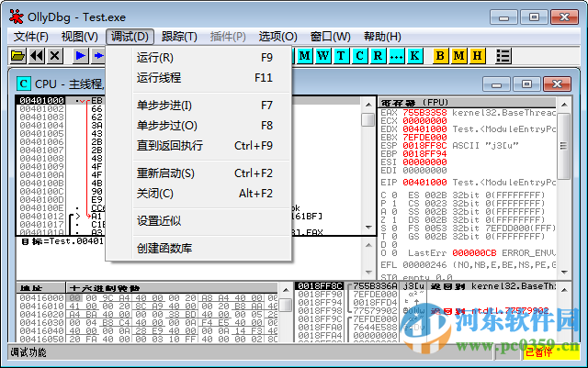This screenshot has height=368, width=588.
Task: Open the 文件(F) menu
Action: [30, 37]
